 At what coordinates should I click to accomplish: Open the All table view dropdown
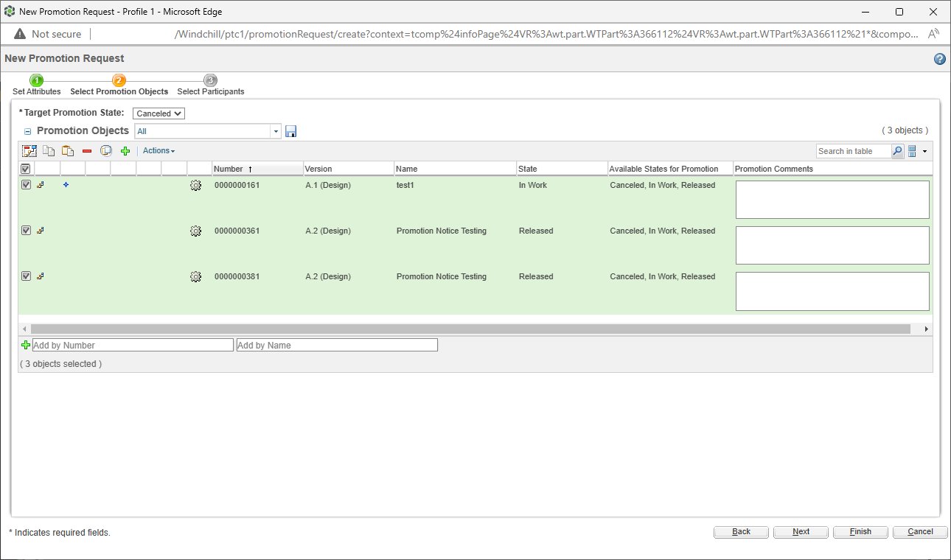[x=275, y=130]
